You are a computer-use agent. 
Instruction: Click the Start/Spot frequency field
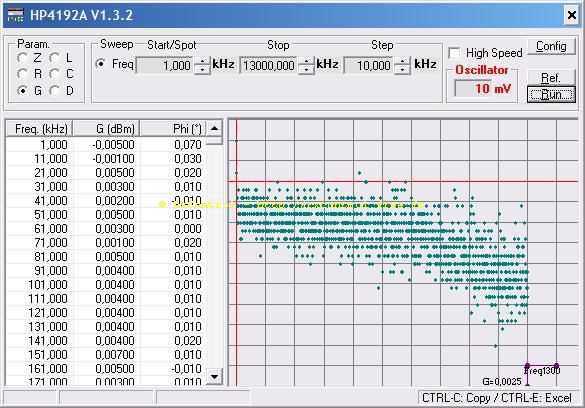165,66
